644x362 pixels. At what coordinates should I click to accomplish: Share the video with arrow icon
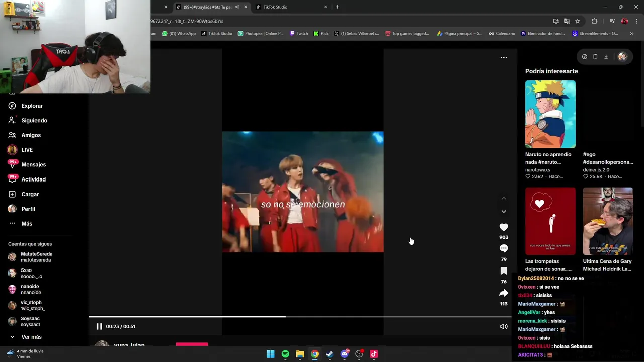(x=504, y=293)
